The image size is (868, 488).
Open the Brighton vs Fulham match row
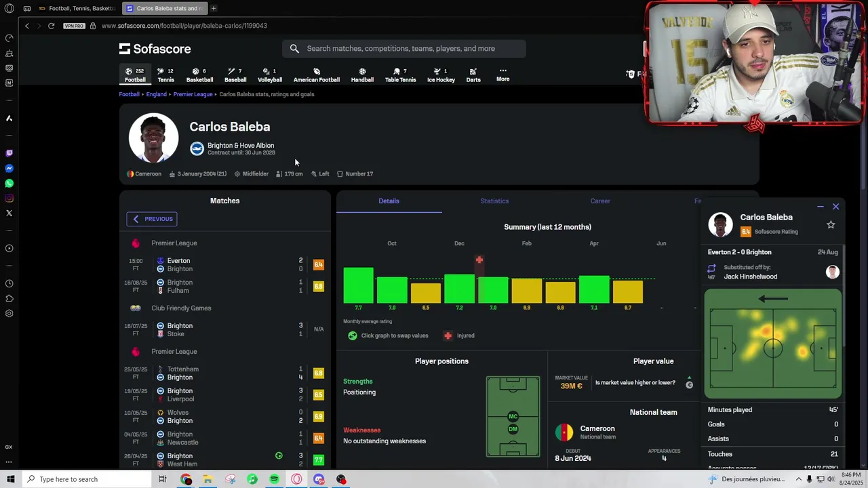(225, 286)
